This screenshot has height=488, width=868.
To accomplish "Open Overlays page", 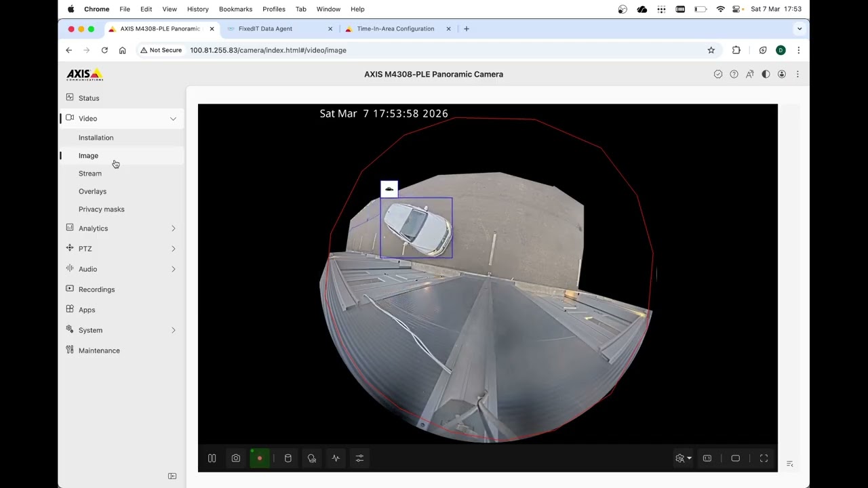I will click(x=92, y=191).
